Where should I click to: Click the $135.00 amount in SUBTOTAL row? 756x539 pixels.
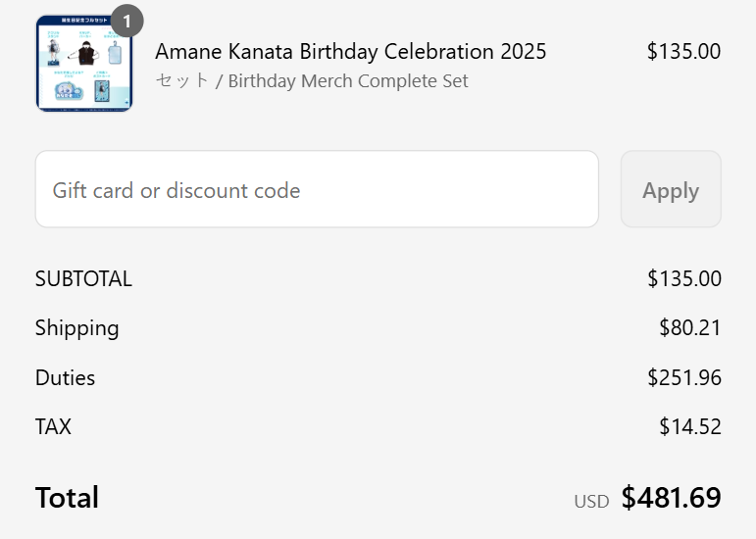click(x=683, y=278)
